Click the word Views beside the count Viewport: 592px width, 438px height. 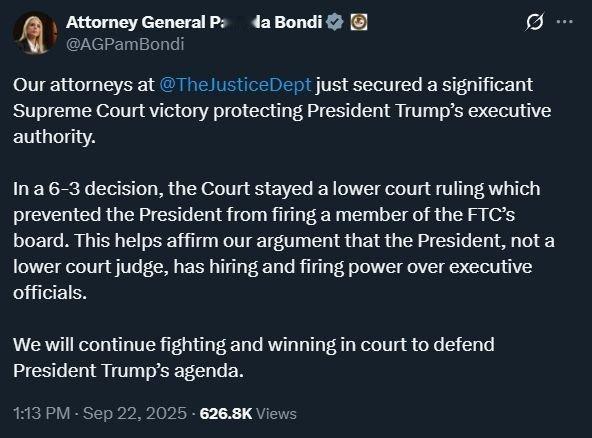[276, 413]
